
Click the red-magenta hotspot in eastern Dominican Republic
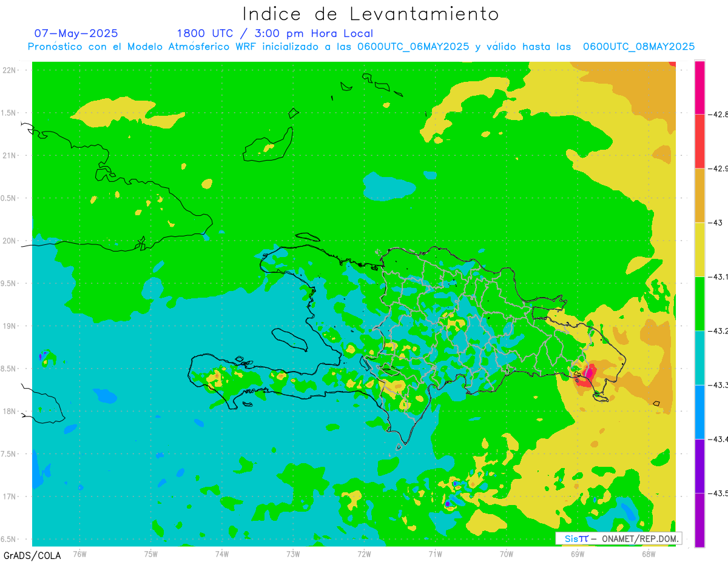click(x=586, y=375)
